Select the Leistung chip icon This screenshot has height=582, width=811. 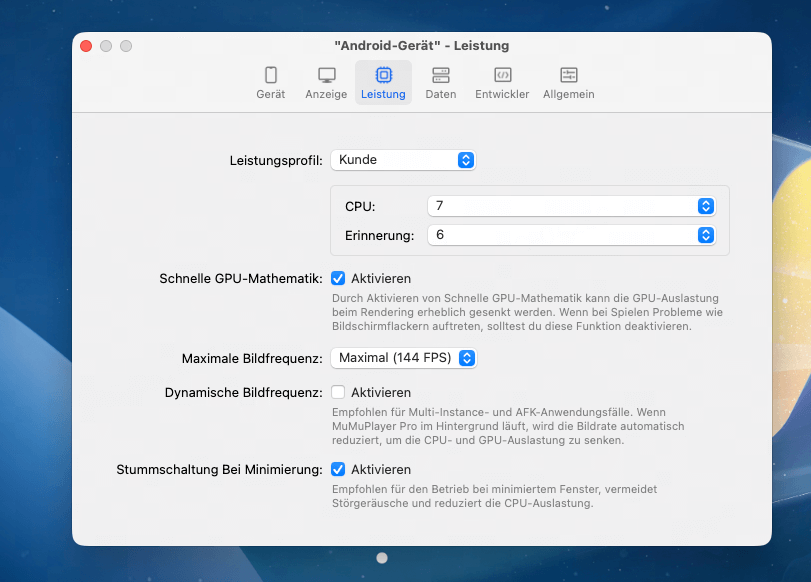383,76
